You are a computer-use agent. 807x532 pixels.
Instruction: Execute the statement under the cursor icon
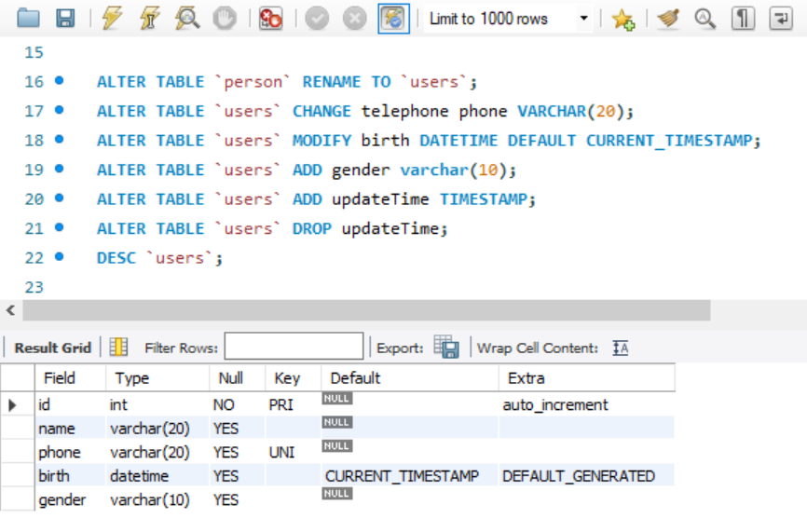point(150,19)
